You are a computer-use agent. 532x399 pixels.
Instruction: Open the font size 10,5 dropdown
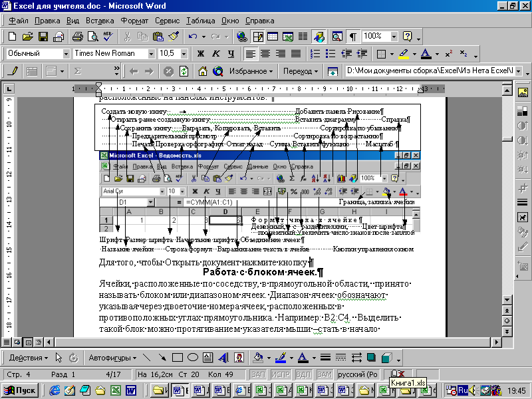tap(184, 54)
